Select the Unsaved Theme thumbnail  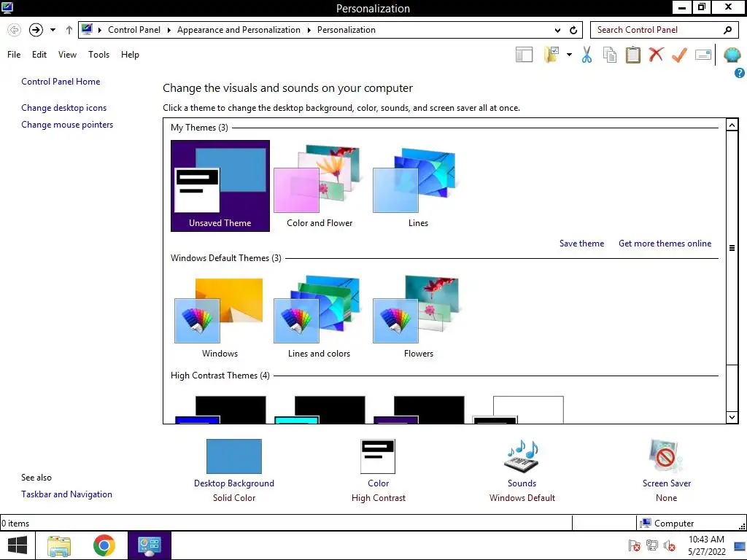[220, 186]
